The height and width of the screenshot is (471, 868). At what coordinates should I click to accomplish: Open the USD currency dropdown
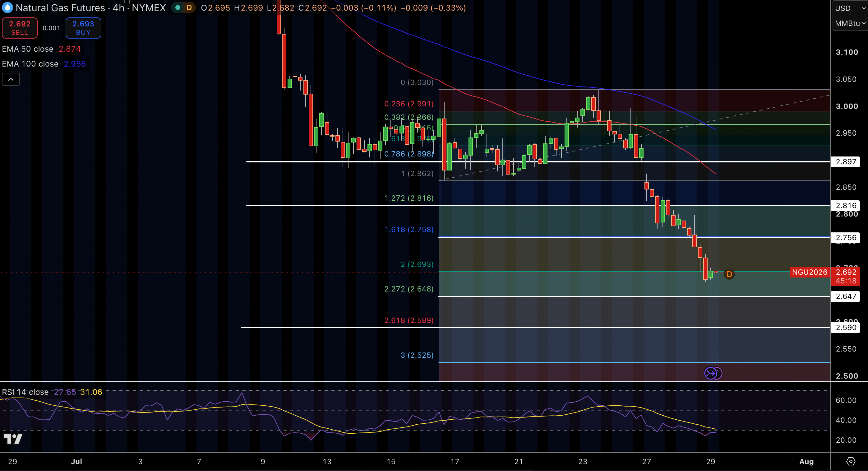(850, 8)
